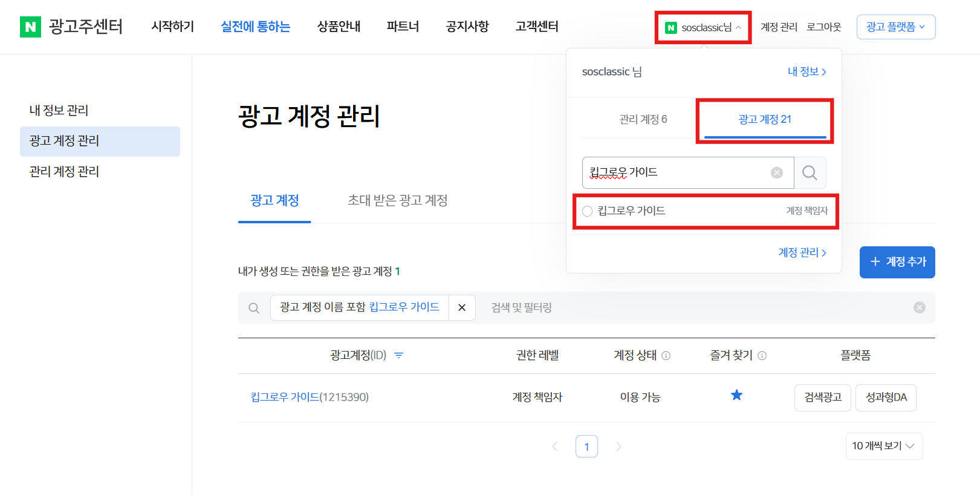The width and height of the screenshot is (980, 495).
Task: Open the 10 개씩 보기 dropdown
Action: 884,446
